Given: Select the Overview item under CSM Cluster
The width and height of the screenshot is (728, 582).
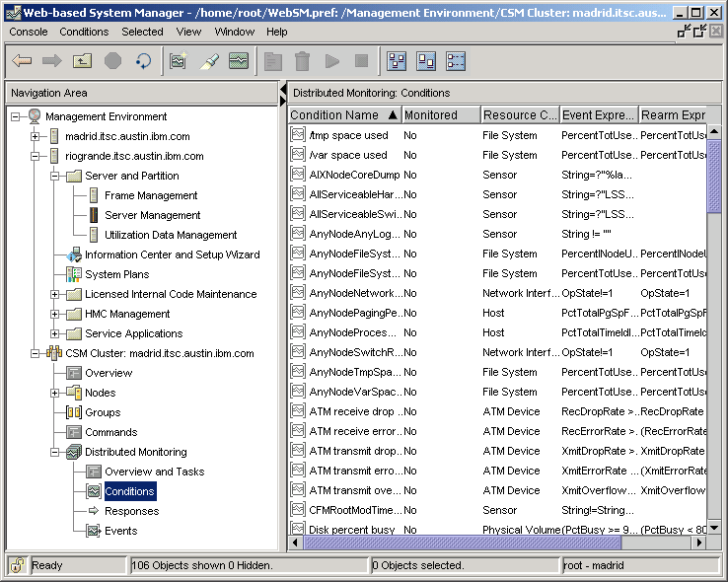Looking at the screenshot, I should tap(109, 373).
